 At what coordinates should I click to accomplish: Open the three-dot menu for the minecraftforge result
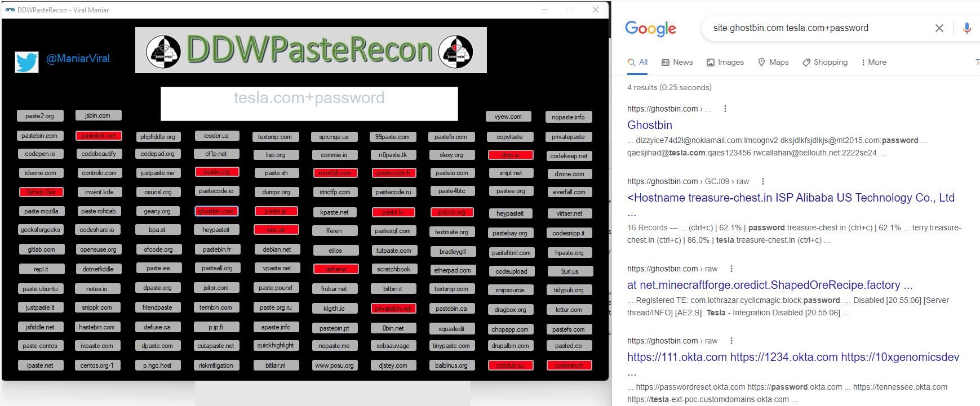[731, 269]
